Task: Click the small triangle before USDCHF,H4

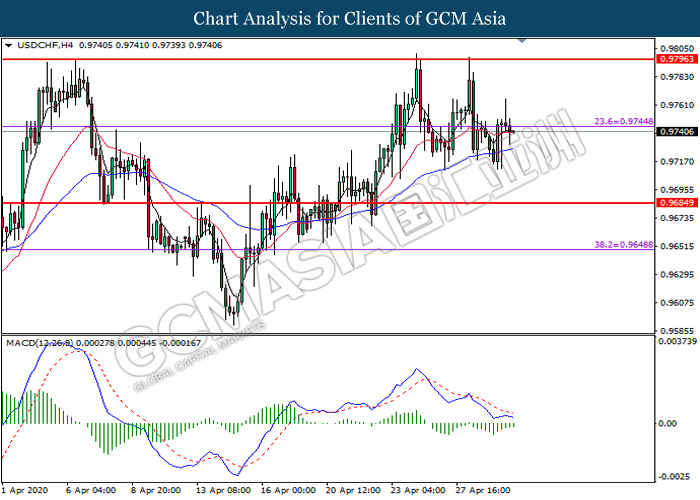Action: click(8, 45)
